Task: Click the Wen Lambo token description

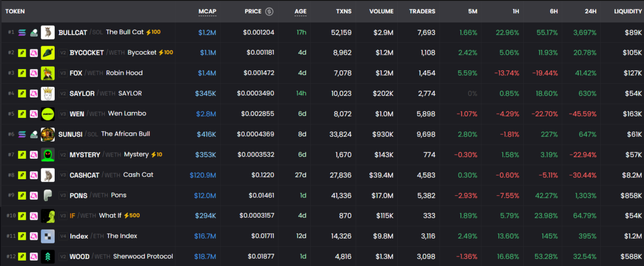Action: (x=127, y=114)
